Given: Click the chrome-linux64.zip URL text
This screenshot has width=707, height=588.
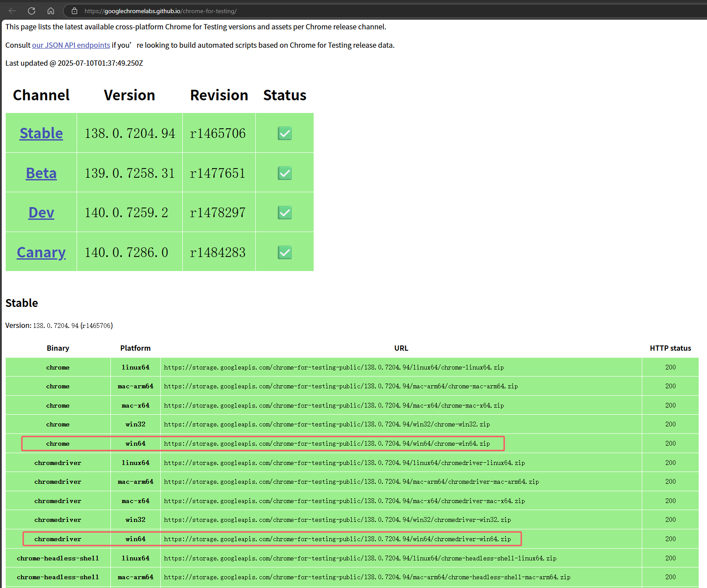Looking at the screenshot, I should tap(334, 367).
